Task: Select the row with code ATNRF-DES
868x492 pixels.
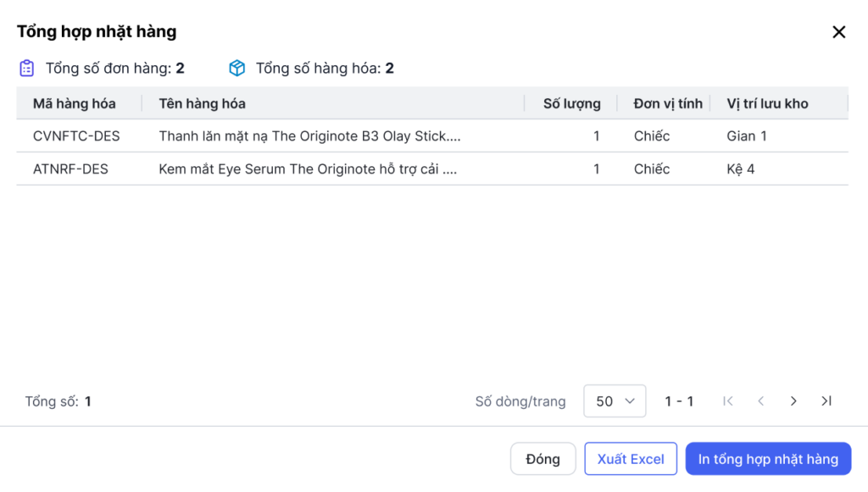Action: coord(70,169)
